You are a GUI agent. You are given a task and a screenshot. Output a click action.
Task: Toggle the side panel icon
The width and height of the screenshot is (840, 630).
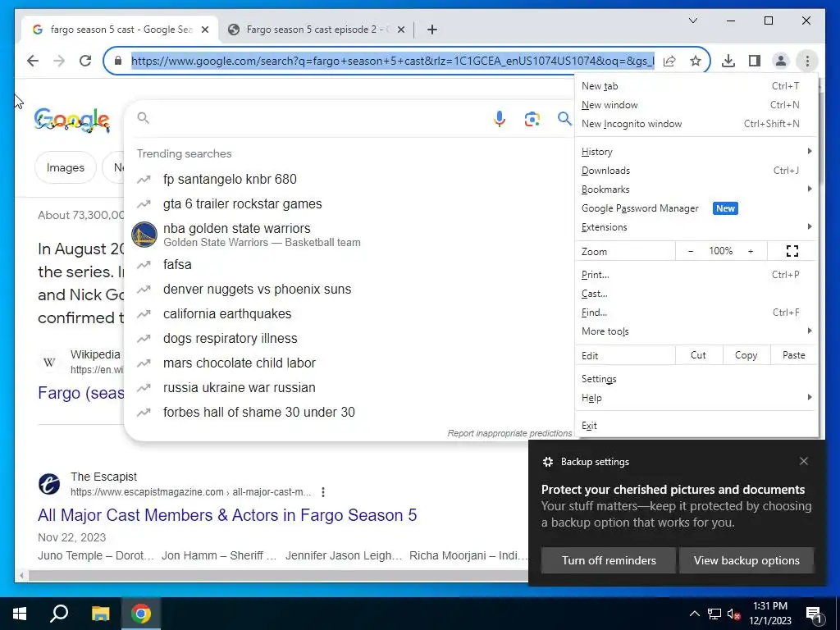click(755, 61)
